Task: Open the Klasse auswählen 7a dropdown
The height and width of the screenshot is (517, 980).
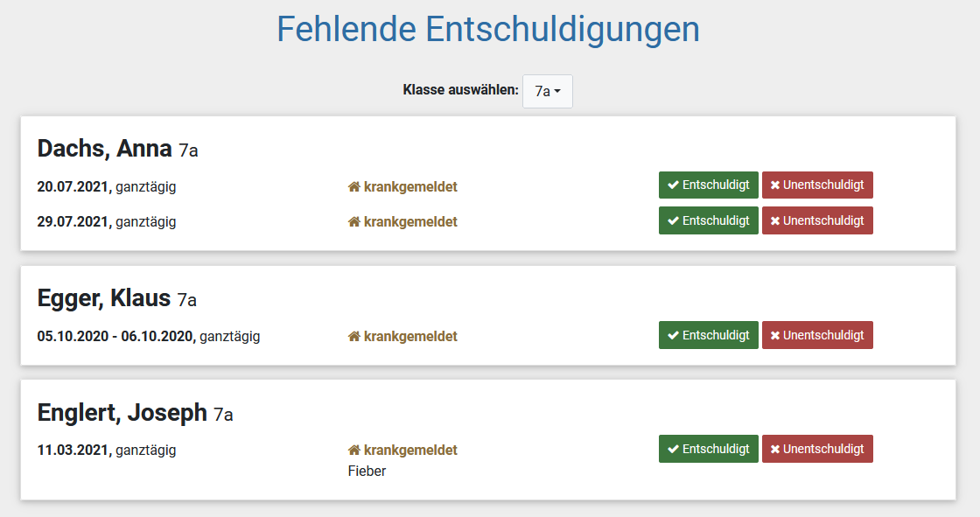Action: point(548,91)
